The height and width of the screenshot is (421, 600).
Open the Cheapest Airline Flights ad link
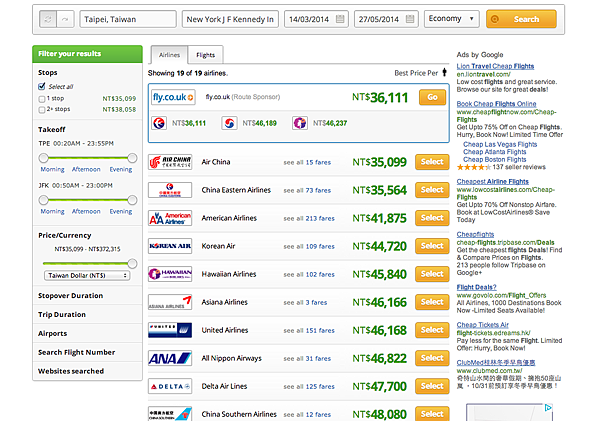tap(492, 181)
